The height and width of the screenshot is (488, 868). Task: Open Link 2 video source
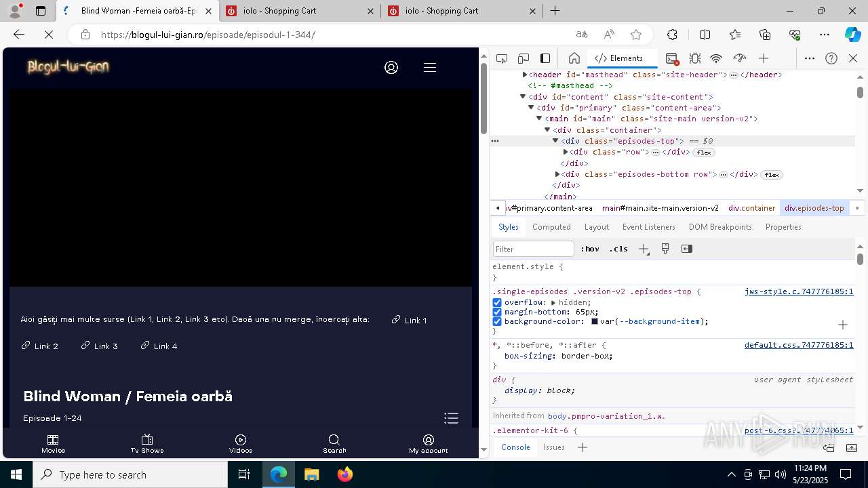click(x=40, y=346)
